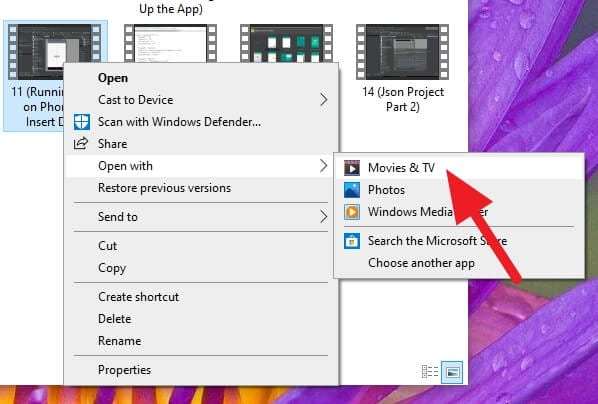Switch to large thumbnails view icon
The width and height of the screenshot is (598, 404).
[452, 372]
